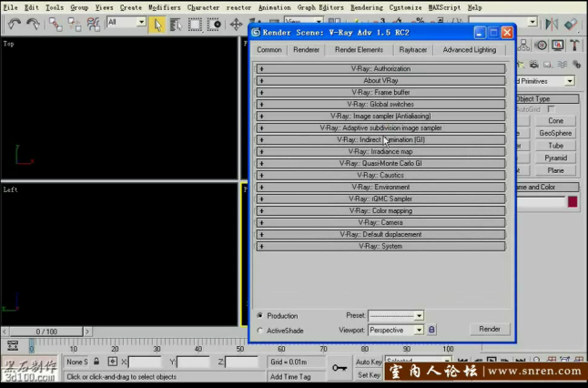Expand the V-Ray Authorization rollout
588x388 pixels.
380,68
